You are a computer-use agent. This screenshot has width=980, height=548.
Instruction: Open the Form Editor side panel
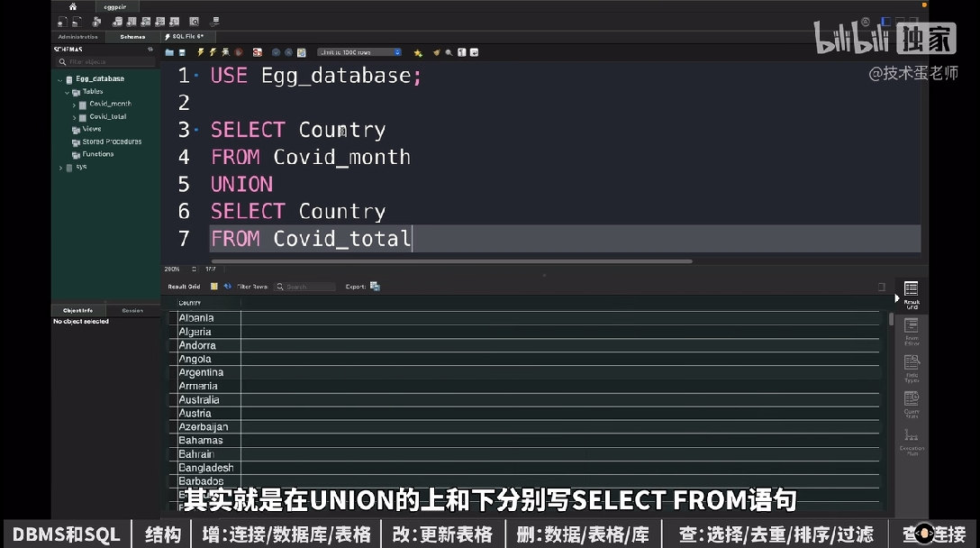912,333
